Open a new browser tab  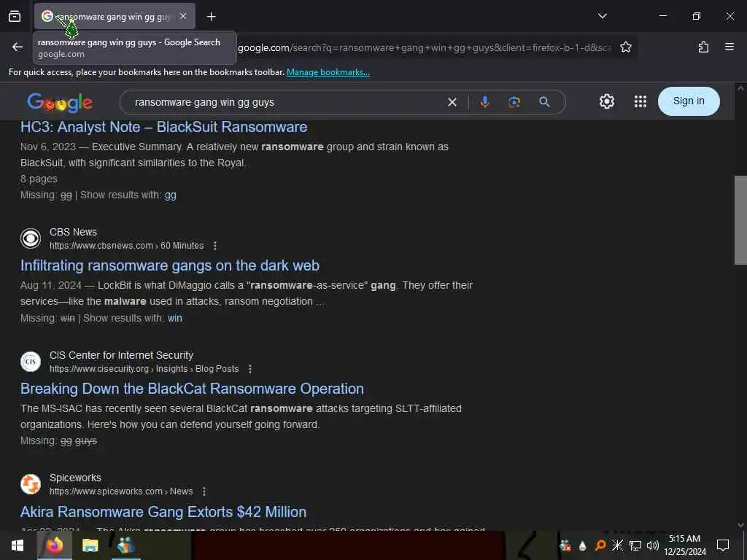click(211, 17)
